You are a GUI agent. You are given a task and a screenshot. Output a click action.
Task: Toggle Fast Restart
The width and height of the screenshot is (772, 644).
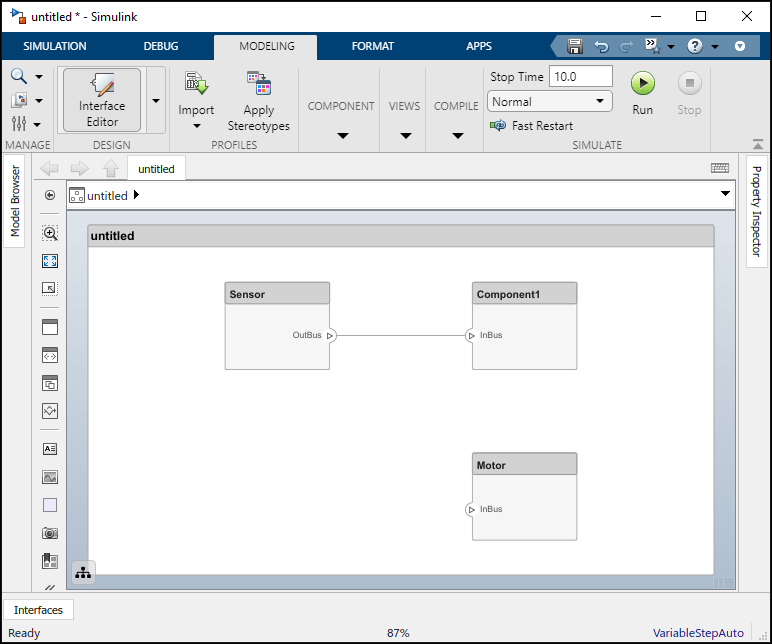click(x=532, y=126)
